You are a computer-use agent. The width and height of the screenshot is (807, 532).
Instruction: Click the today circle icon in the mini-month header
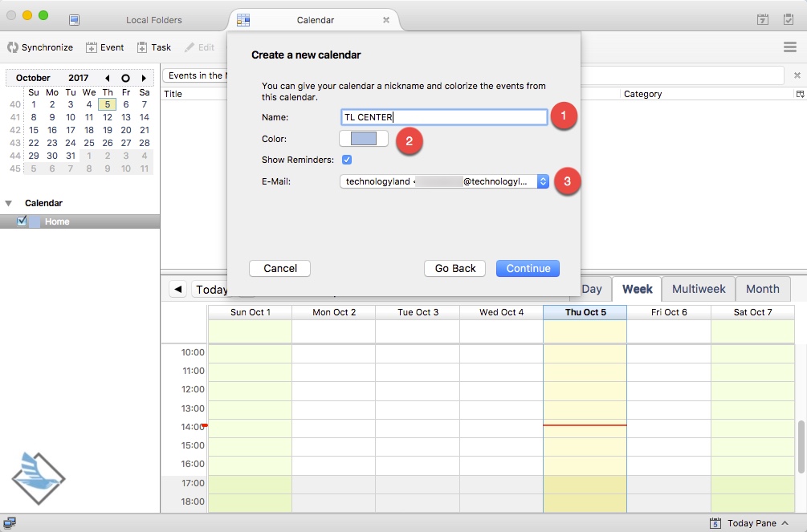pyautogui.click(x=125, y=77)
